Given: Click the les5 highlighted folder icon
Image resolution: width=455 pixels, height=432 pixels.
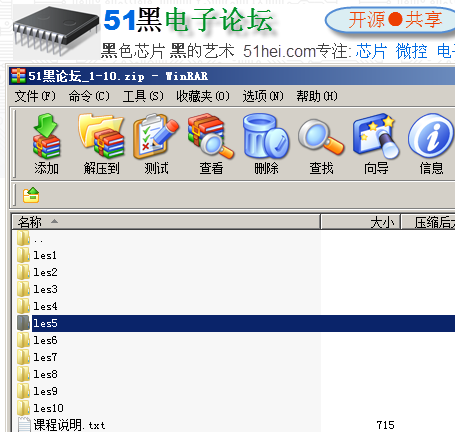Looking at the screenshot, I should pos(23,323).
